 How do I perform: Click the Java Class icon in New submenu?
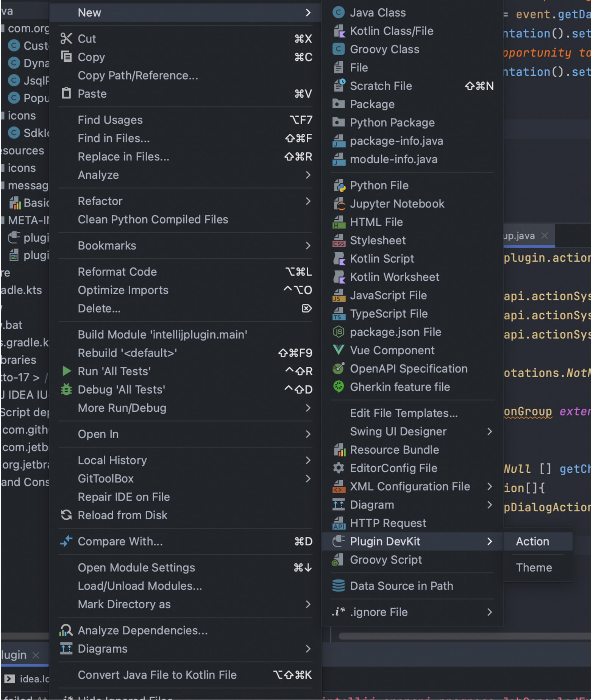(339, 12)
